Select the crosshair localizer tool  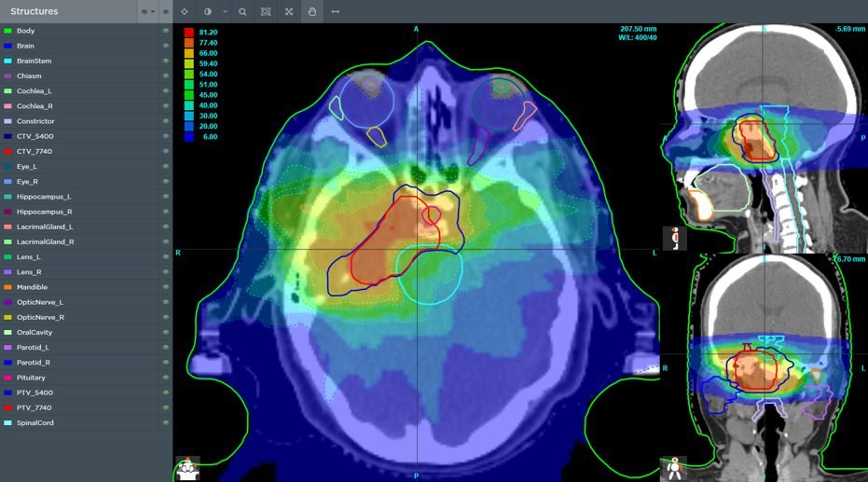[x=184, y=11]
